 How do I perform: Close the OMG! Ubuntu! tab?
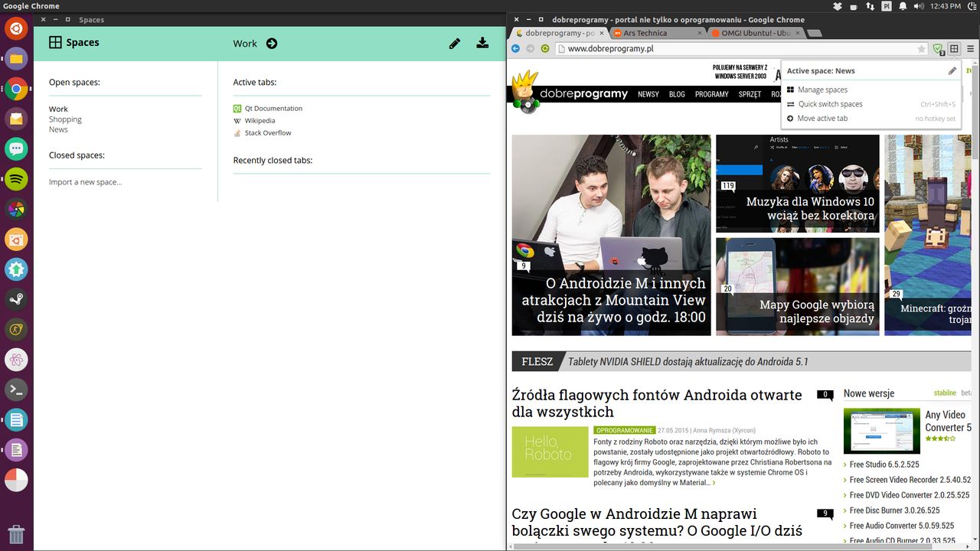click(798, 33)
